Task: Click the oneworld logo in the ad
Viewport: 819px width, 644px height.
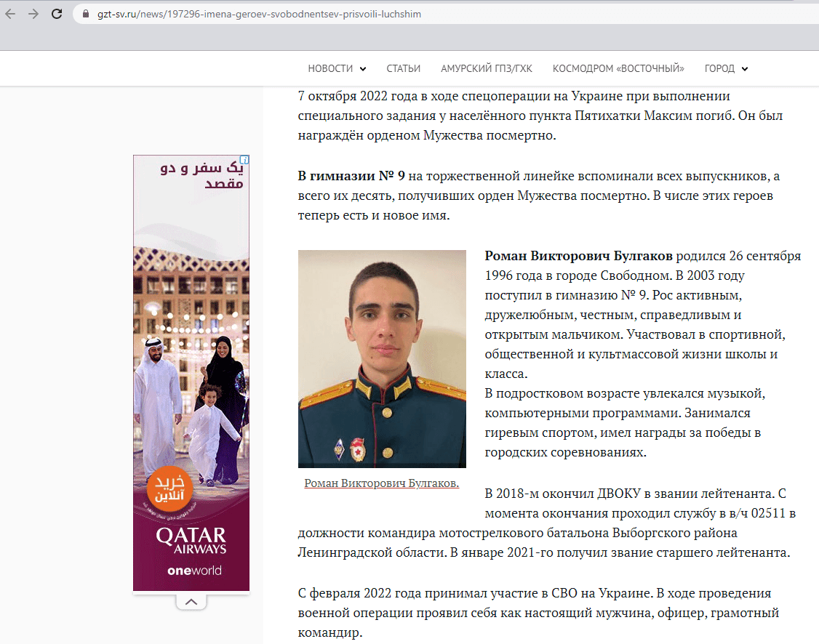Action: 193,571
